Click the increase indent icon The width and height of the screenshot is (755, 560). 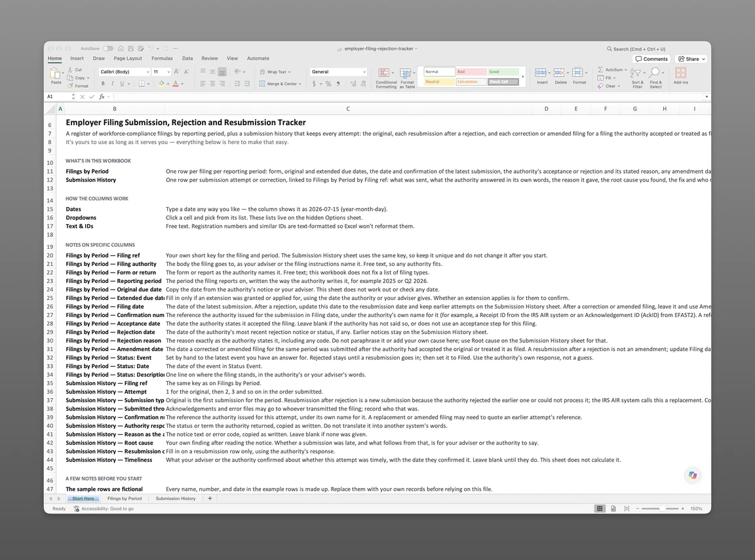[x=247, y=84]
